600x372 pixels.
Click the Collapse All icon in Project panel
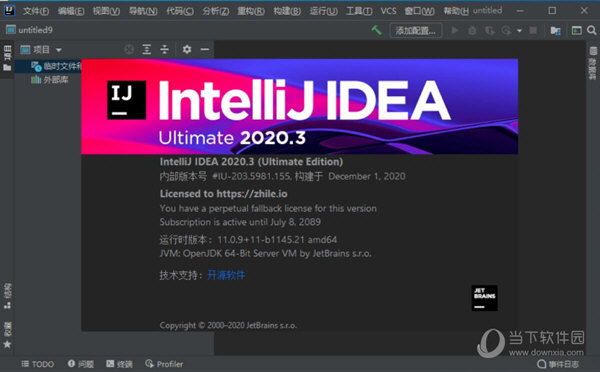[165, 49]
